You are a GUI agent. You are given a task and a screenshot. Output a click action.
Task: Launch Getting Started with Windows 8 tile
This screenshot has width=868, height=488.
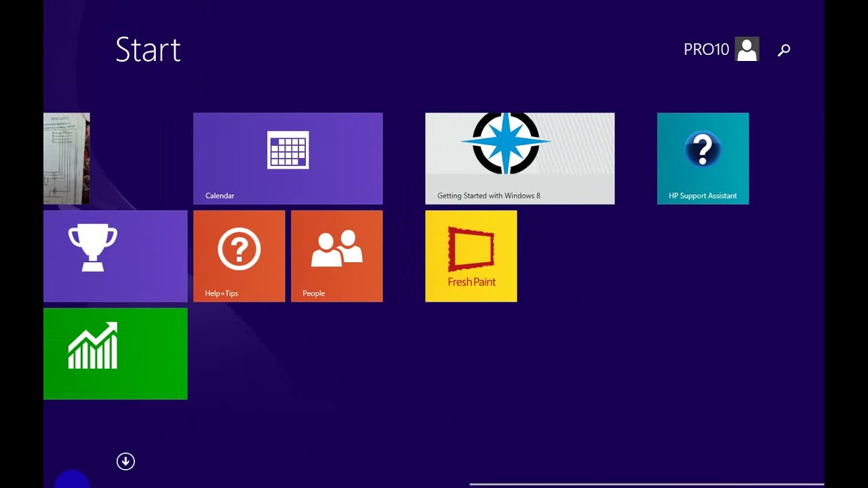520,159
